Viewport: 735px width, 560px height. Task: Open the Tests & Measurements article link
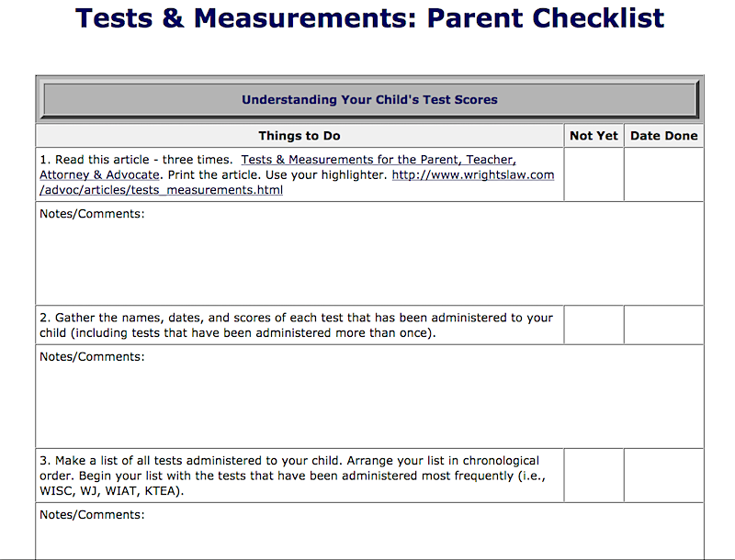[379, 160]
